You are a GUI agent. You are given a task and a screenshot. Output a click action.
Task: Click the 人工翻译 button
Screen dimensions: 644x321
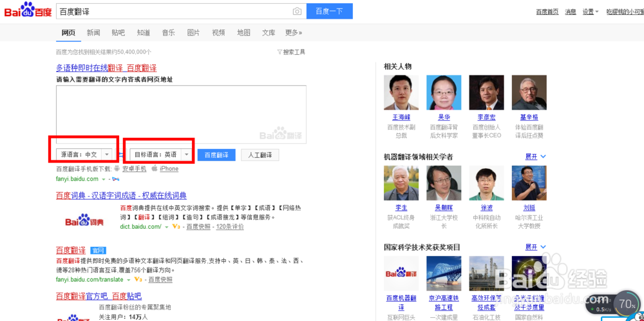click(260, 155)
